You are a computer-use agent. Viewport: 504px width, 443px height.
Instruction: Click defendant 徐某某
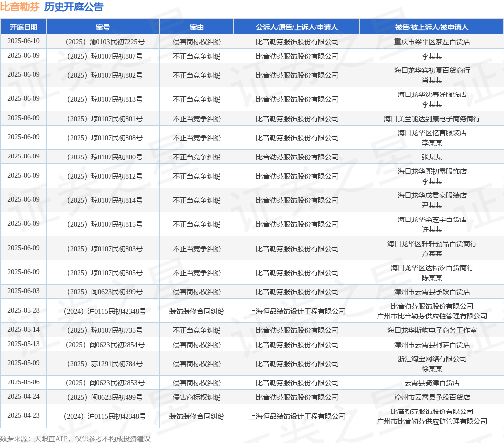pyautogui.click(x=432, y=369)
